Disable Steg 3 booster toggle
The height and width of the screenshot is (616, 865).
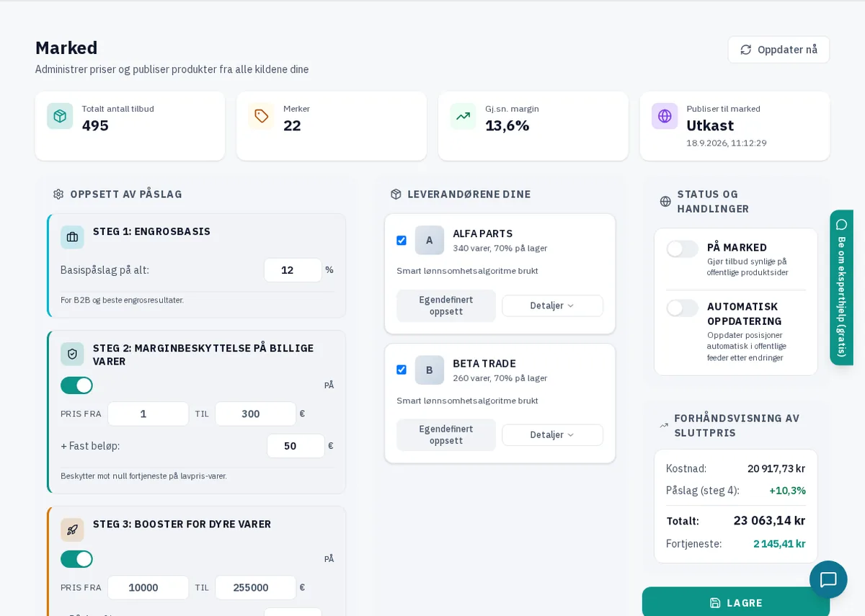pos(76,559)
